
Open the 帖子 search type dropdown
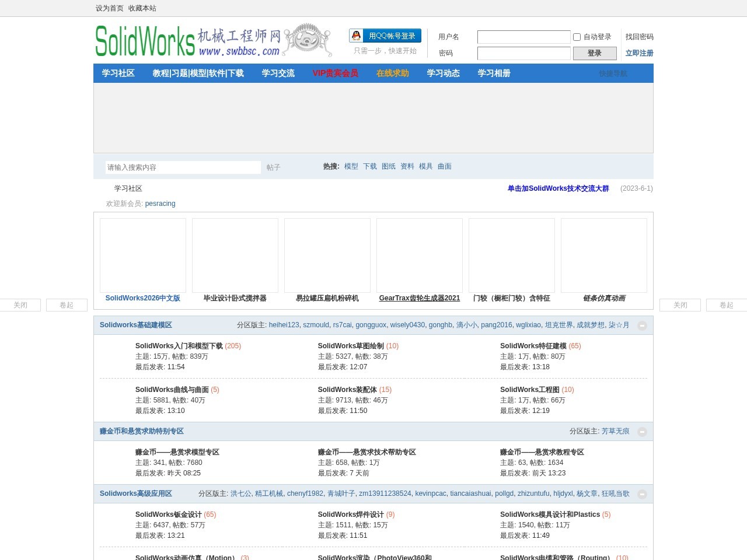pos(274,167)
